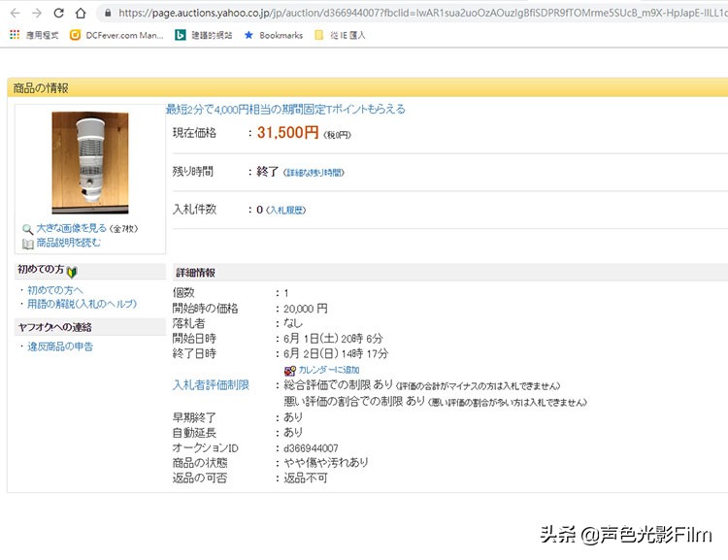Image resolution: width=728 pixels, height=560 pixels.
Task: Click the starting price 20,000 円
Action: click(x=305, y=309)
